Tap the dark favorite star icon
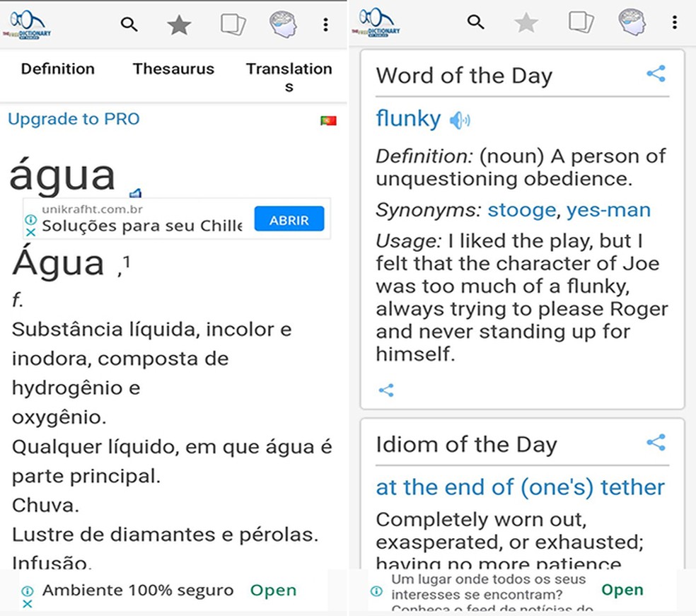The image size is (696, 616). click(179, 25)
